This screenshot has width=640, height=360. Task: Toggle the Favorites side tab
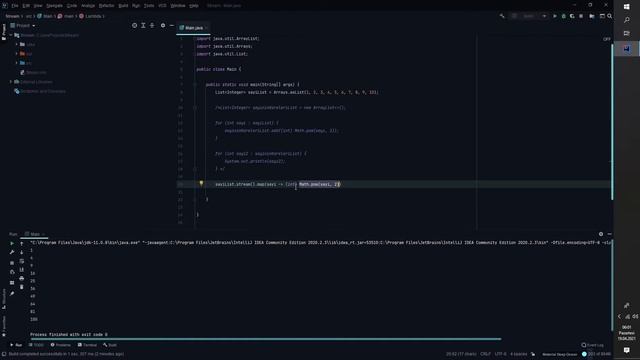click(4, 326)
